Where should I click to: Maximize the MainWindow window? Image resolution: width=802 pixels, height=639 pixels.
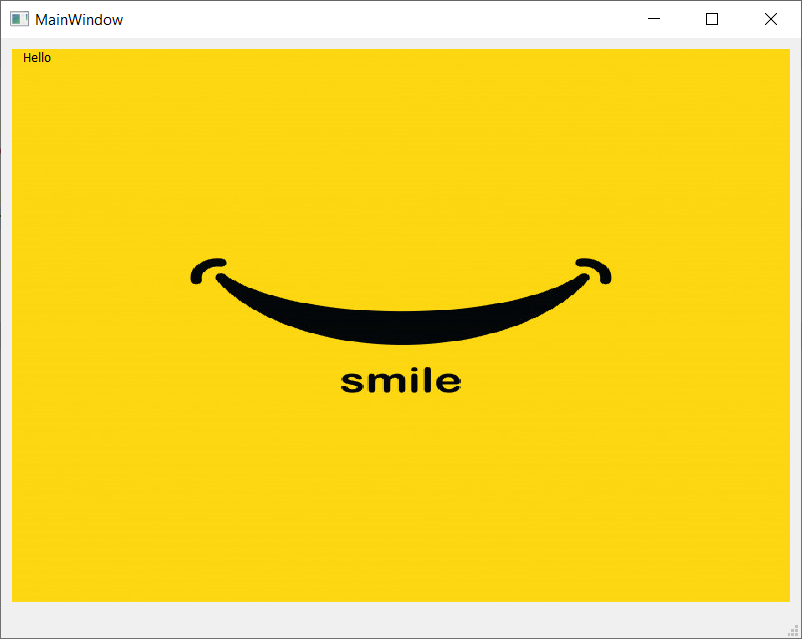click(712, 19)
